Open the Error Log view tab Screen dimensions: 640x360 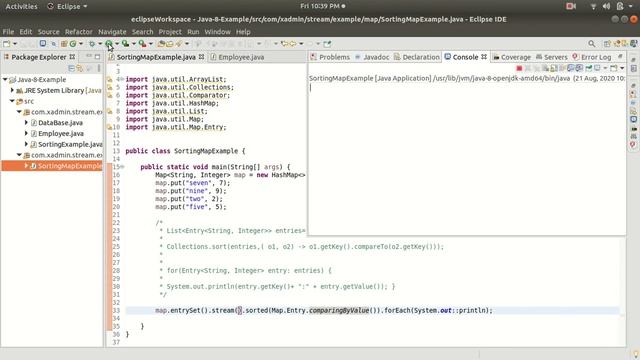(x=591, y=57)
